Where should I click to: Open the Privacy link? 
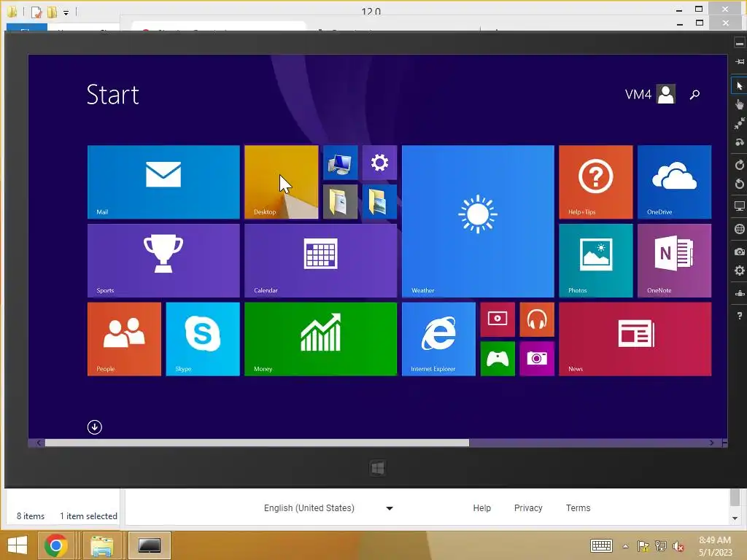528,508
